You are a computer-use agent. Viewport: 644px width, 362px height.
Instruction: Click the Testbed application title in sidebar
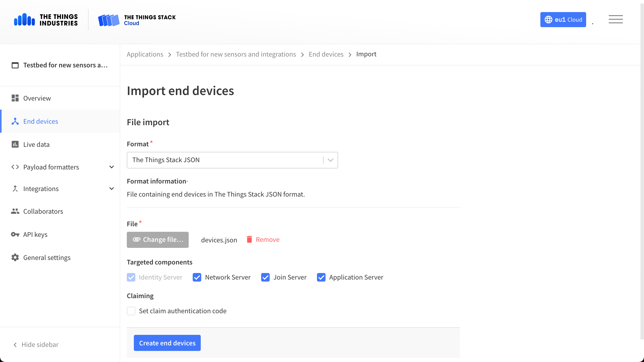click(x=65, y=65)
